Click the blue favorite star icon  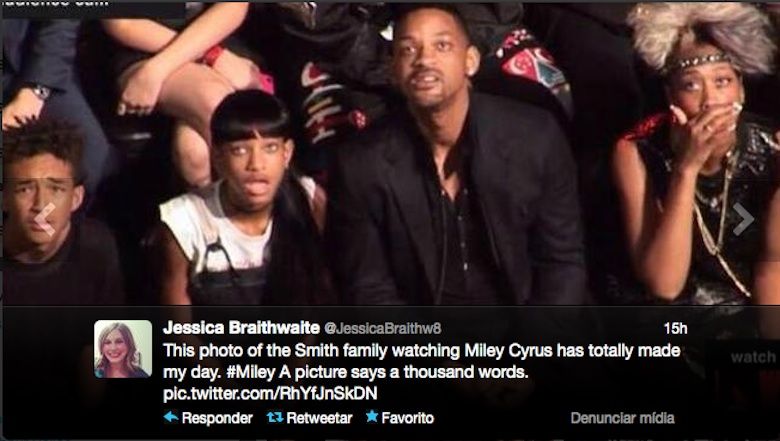(372, 417)
